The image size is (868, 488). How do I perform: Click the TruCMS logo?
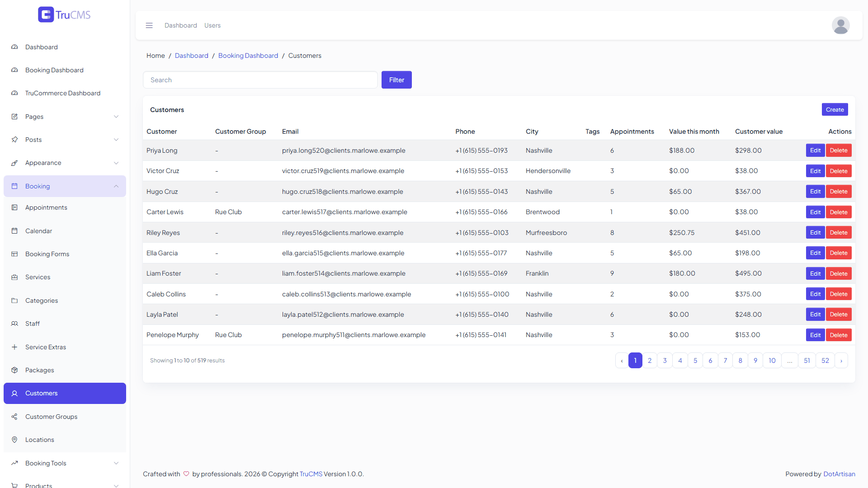coord(64,14)
